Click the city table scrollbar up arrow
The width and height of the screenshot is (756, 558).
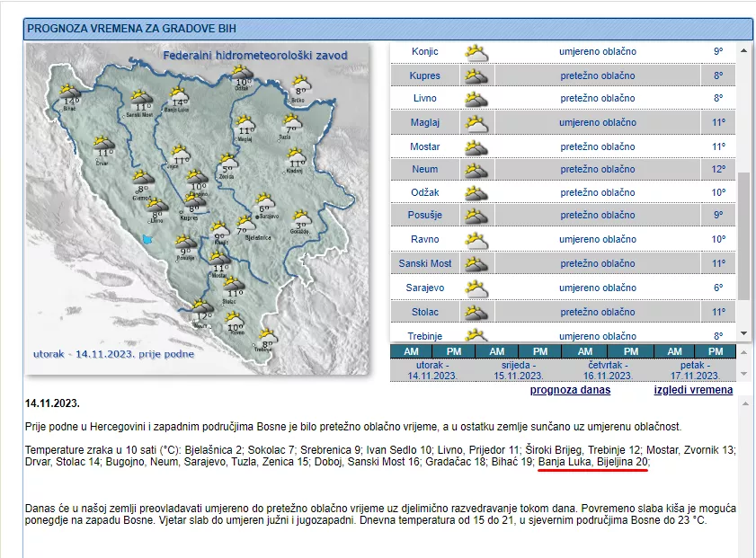(743, 49)
